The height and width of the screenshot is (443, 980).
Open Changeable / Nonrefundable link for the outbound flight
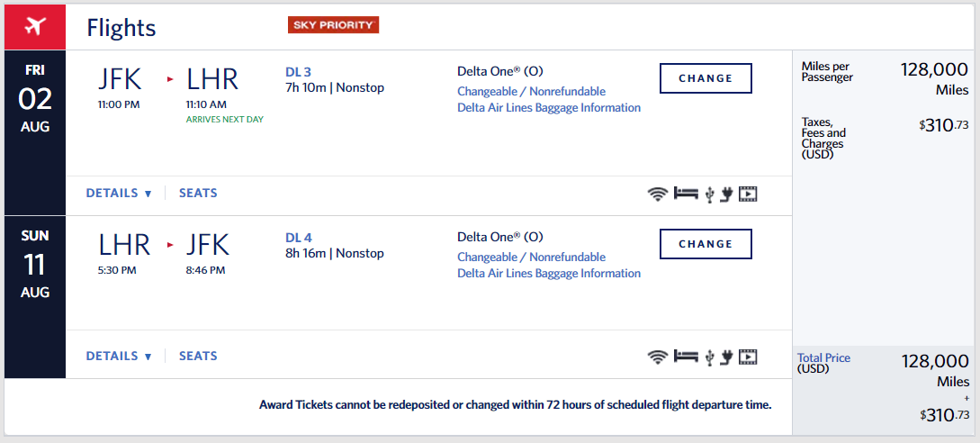pos(531,92)
